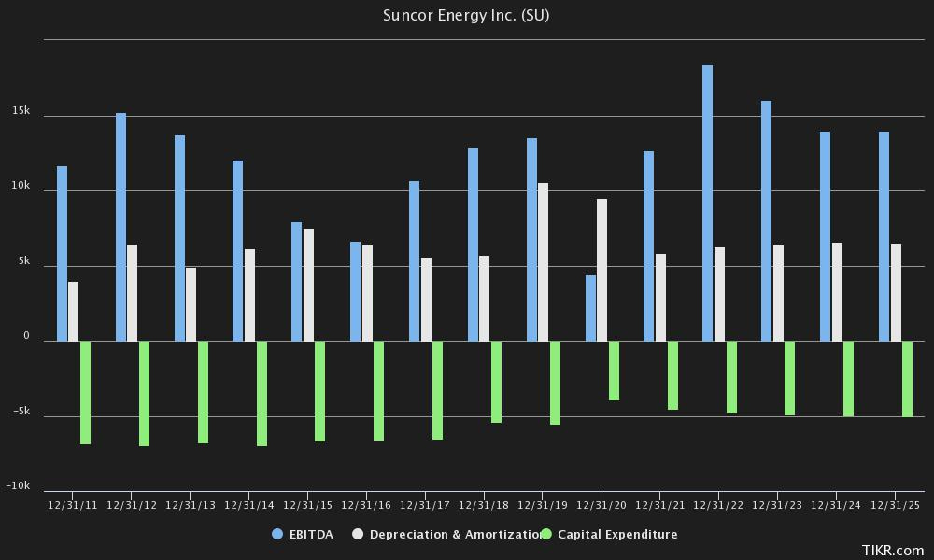
Task: Select the 12/31/14 green capex bar
Action: click(262, 393)
